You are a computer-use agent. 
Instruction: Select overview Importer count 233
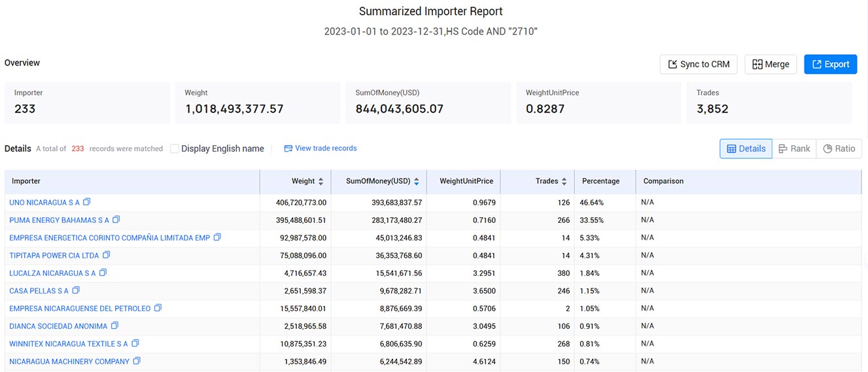point(25,109)
